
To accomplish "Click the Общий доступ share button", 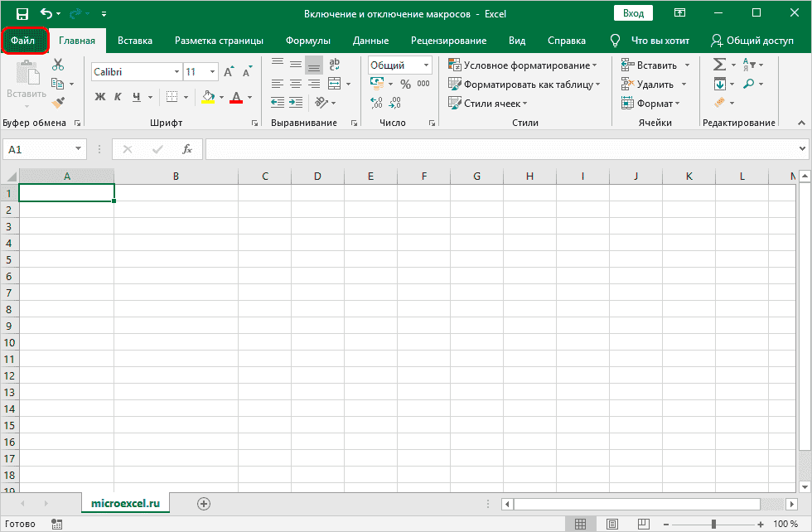I will (752, 41).
